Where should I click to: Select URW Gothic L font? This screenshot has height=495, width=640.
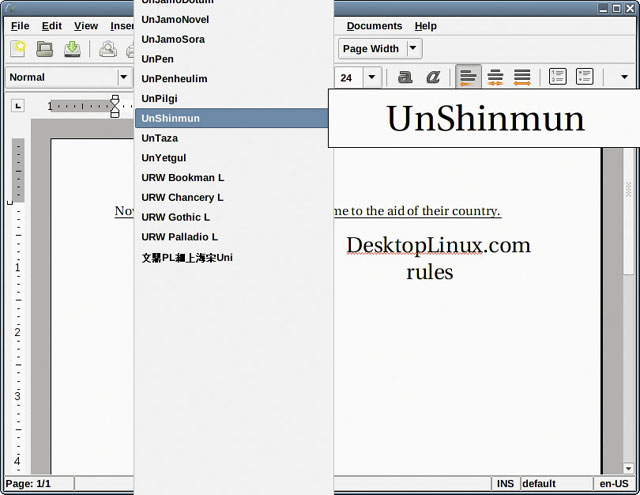coord(233,217)
